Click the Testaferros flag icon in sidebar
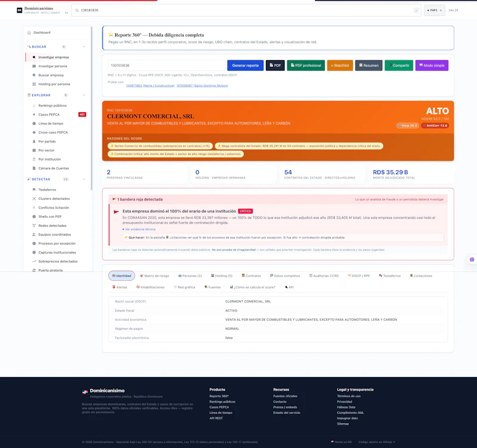Image resolution: width=477 pixels, height=448 pixels. [x=34, y=190]
